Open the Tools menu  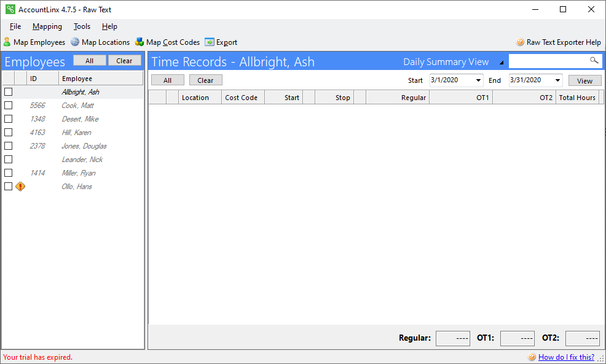pyautogui.click(x=82, y=26)
